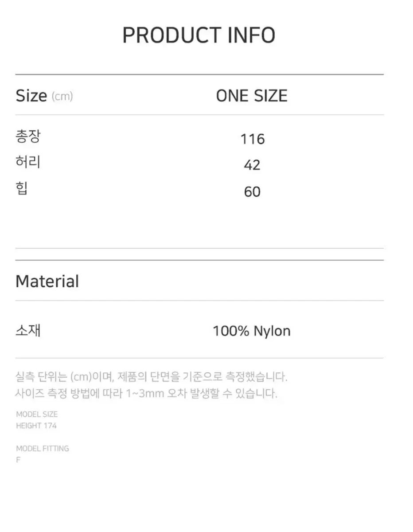
Task: Click the F value under MODEL FITTING
Action: [x=18, y=460]
